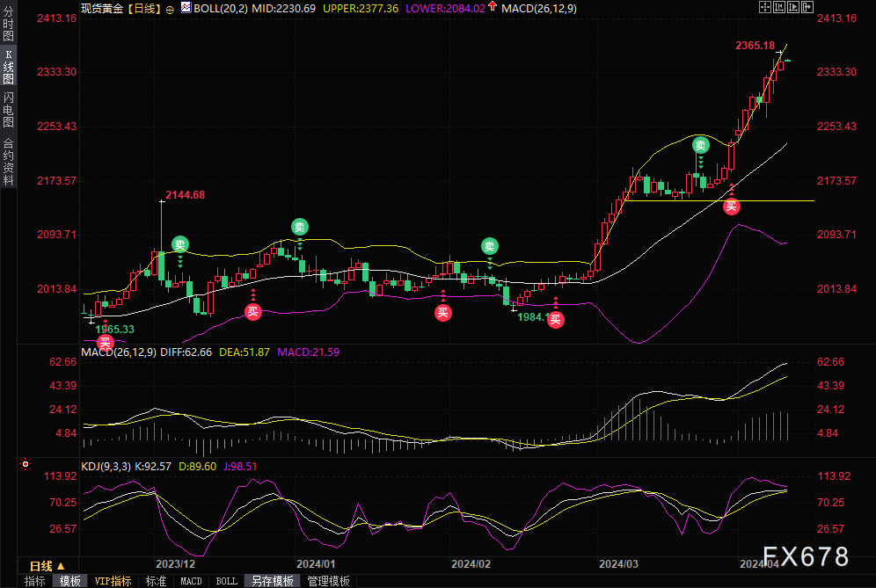Click the 买 marker below late January candles

pos(443,313)
